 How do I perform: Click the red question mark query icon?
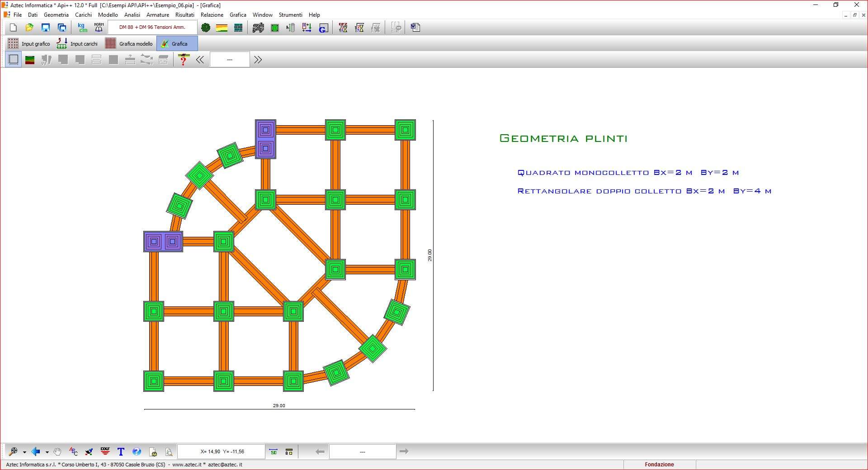[183, 60]
